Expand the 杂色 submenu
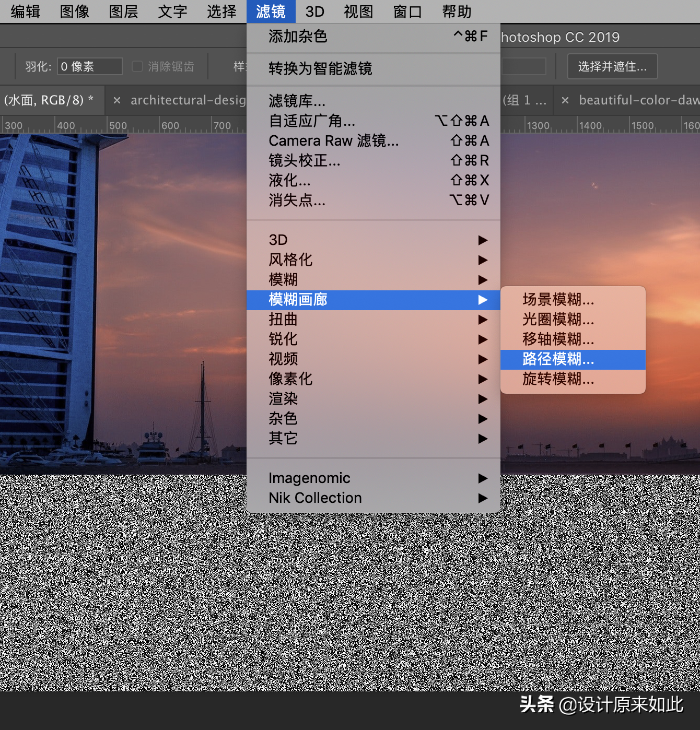700x730 pixels. point(374,418)
